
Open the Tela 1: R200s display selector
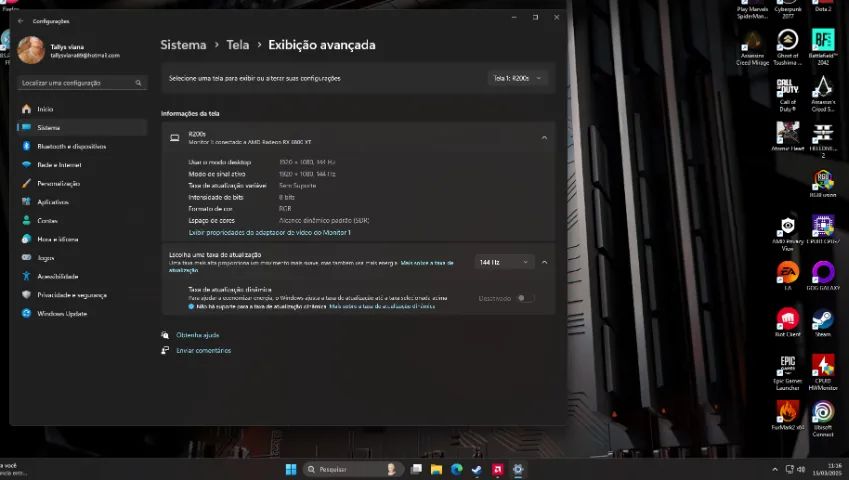click(x=517, y=78)
